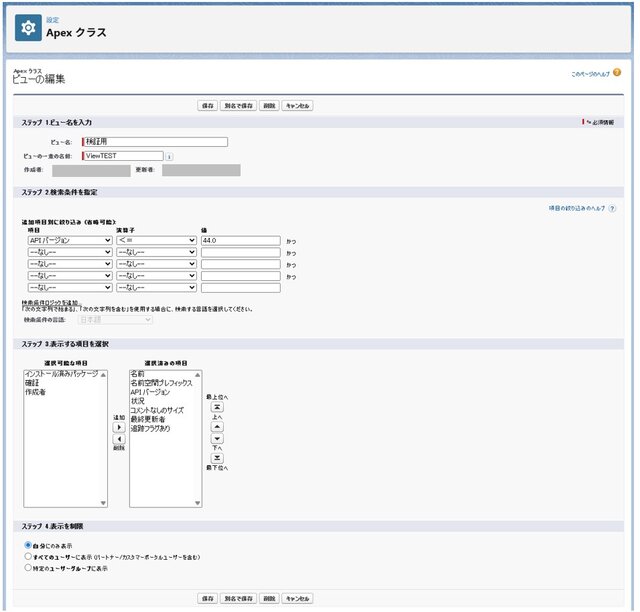The height and width of the screenshot is (612, 640).
Task: Select APIバージョン in selected fields list
Action: click(150, 392)
